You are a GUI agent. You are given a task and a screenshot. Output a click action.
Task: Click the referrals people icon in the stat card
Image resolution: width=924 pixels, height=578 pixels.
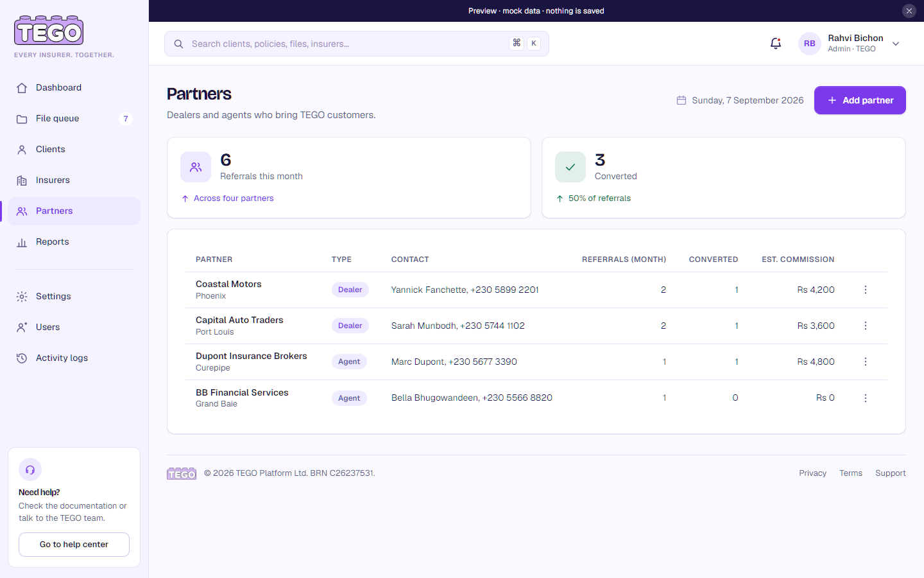click(x=196, y=167)
